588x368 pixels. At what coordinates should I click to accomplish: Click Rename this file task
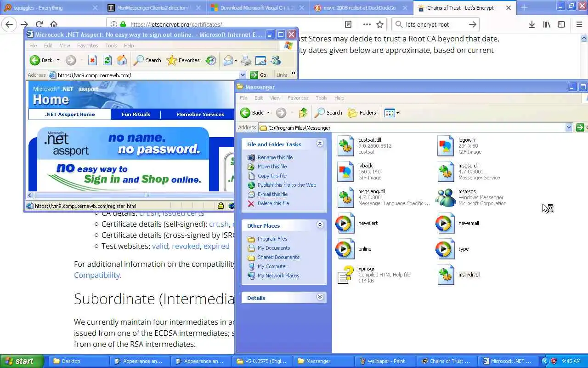point(275,157)
